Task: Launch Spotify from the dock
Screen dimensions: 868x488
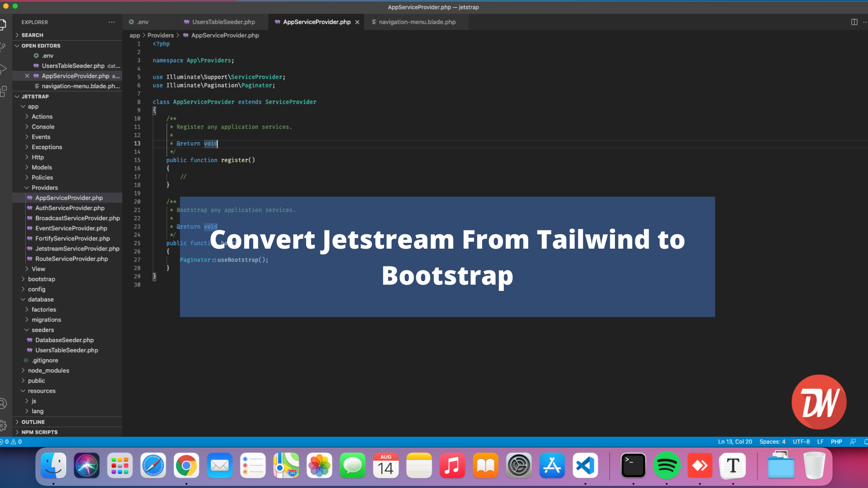Action: [x=666, y=465]
